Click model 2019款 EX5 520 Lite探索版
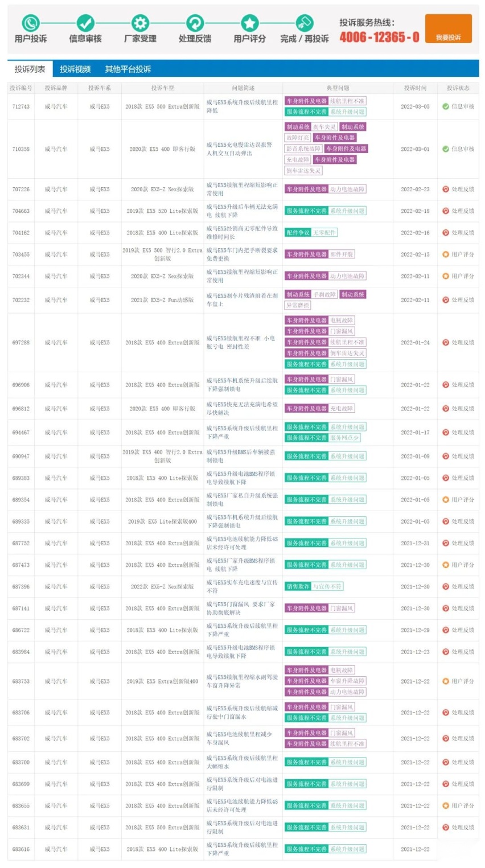The image size is (485, 868). click(x=163, y=211)
